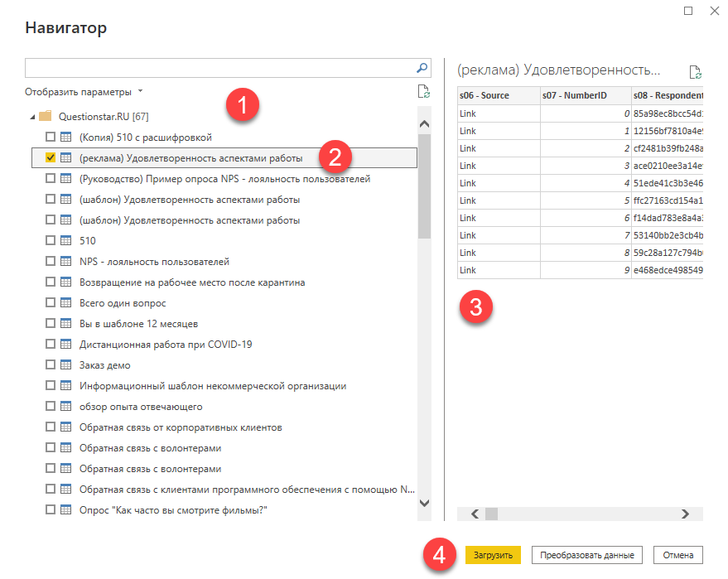Screen dimensions: 728x579
Task: Click table icon next to 510 entry
Action: point(66,240)
